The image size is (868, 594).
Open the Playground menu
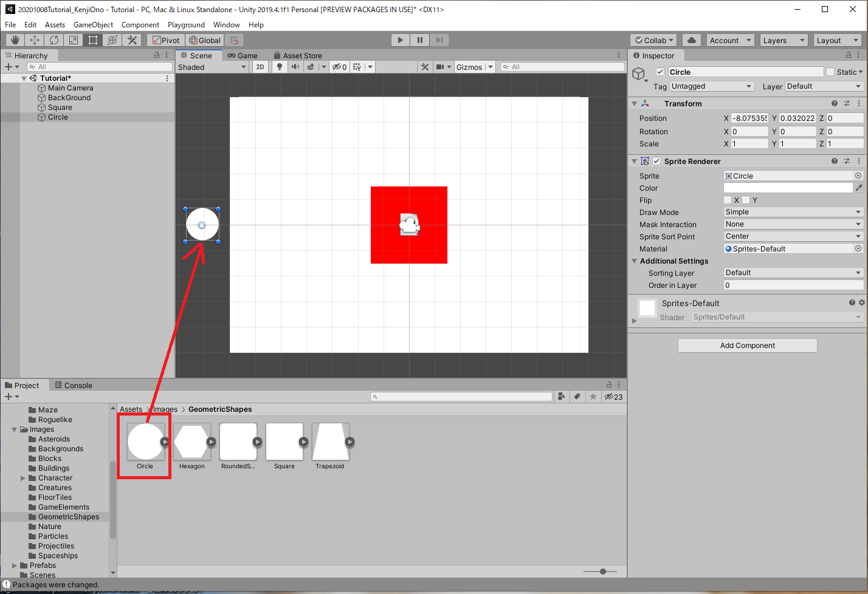[x=186, y=24]
